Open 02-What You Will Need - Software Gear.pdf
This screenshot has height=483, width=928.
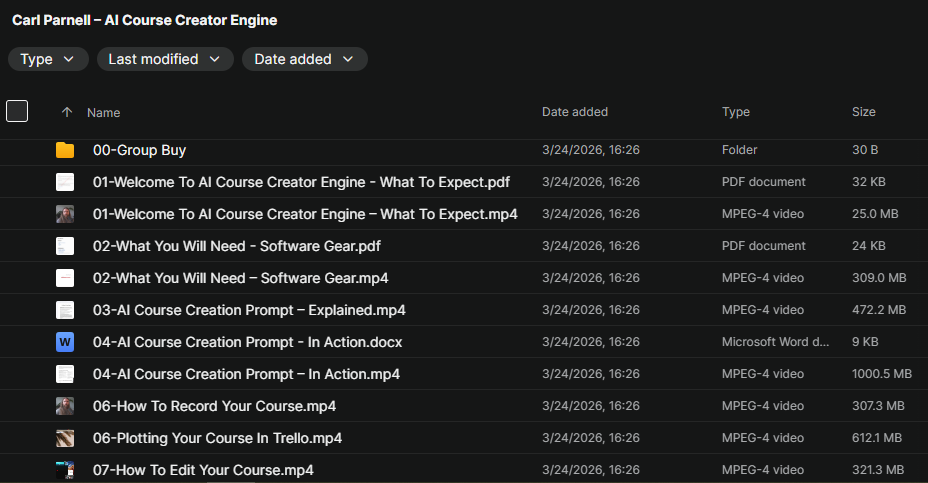coord(237,246)
